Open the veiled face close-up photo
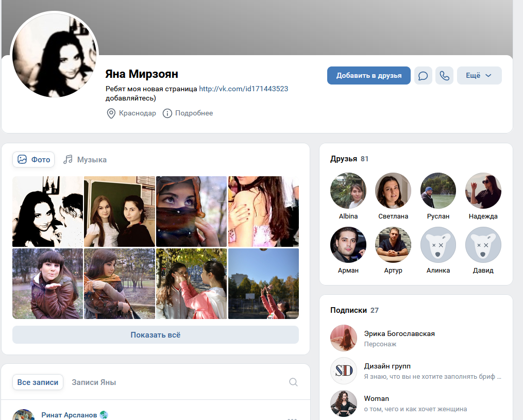Viewport: 523px width, 420px height. click(192, 211)
